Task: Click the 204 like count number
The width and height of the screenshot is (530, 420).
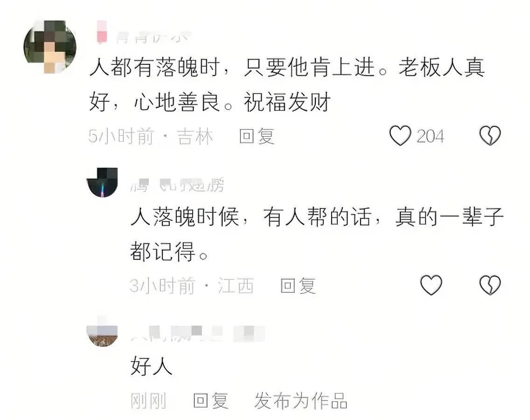Action: 430,136
